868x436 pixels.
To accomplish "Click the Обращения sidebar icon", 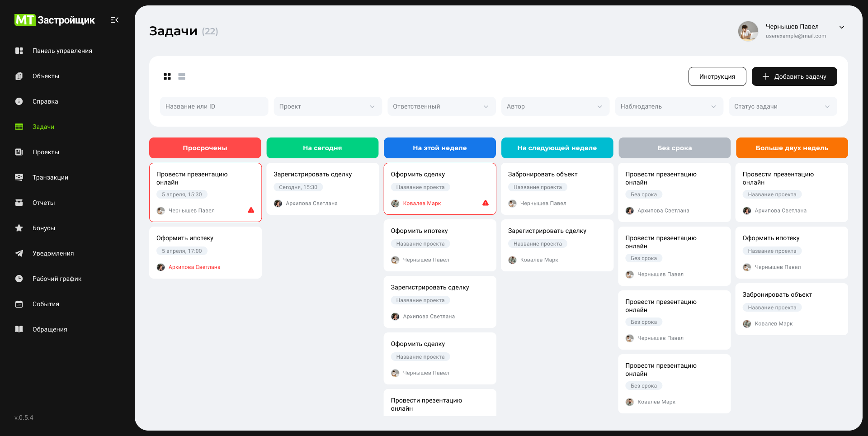I will click(x=19, y=329).
